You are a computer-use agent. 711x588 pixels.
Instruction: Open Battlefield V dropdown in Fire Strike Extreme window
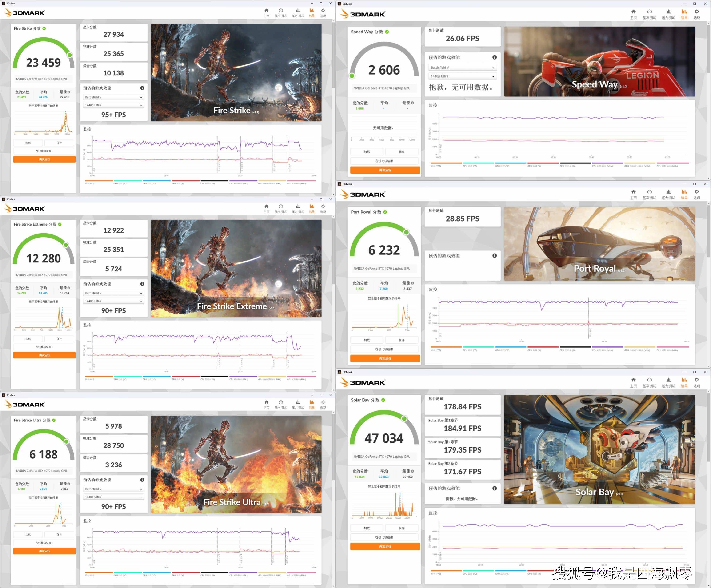(x=113, y=293)
